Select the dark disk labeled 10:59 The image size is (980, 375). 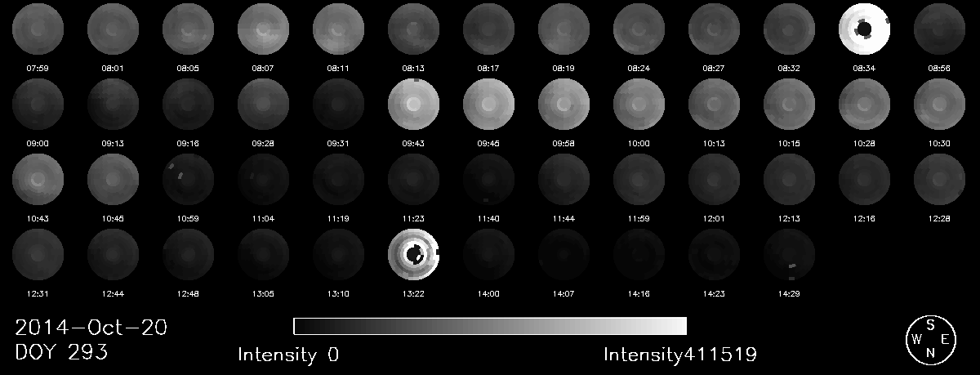tap(189, 179)
